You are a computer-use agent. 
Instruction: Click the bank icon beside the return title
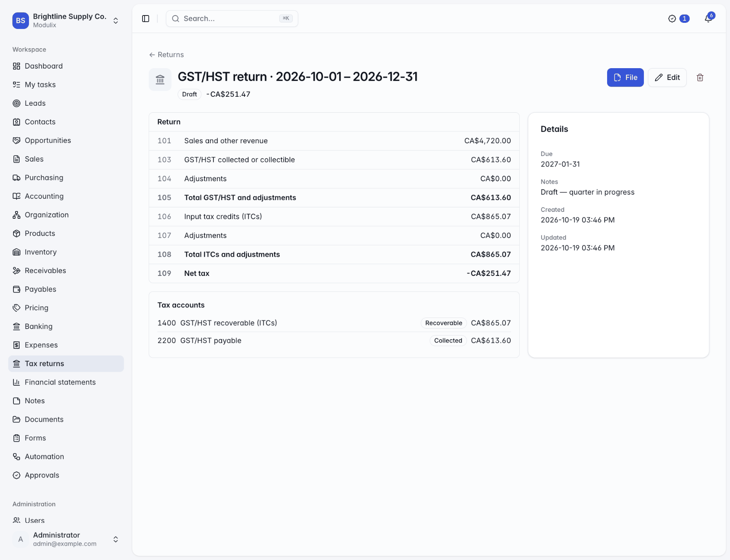pos(160,80)
